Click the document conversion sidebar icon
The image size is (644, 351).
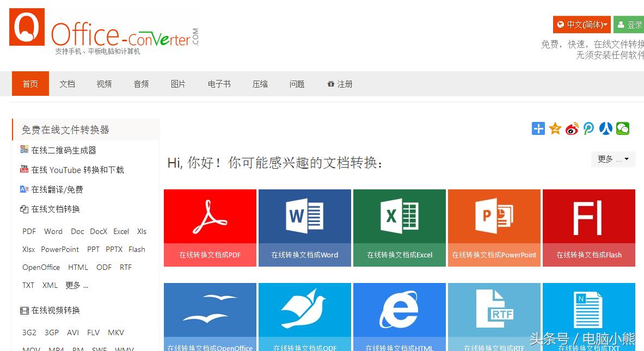23,208
